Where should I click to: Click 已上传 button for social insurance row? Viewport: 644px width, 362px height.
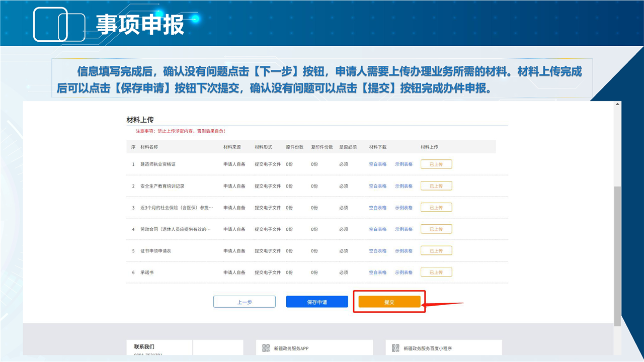[436, 208]
